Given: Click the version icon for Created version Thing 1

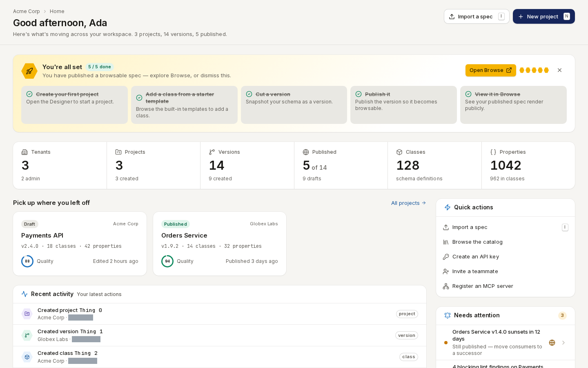Looking at the screenshot, I should point(27,335).
